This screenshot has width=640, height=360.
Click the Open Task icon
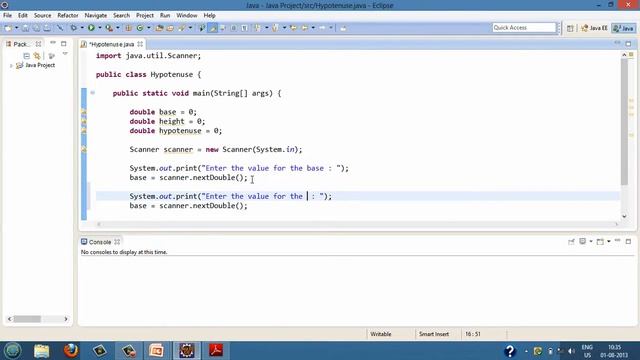(170, 28)
